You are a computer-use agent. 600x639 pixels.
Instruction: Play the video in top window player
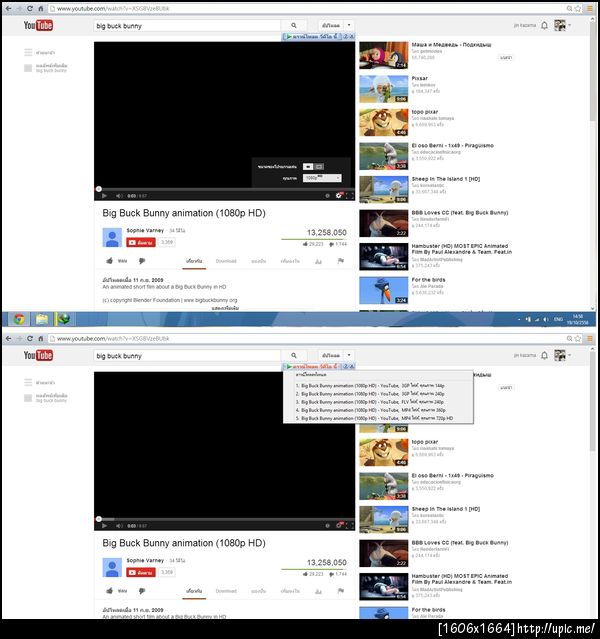(104, 196)
